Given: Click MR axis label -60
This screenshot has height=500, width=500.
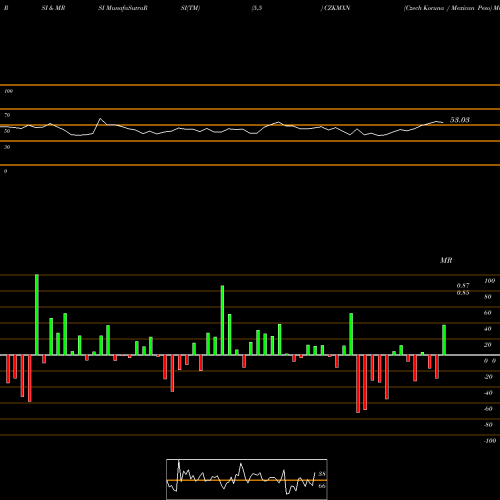Looking at the screenshot, I should click(488, 409).
